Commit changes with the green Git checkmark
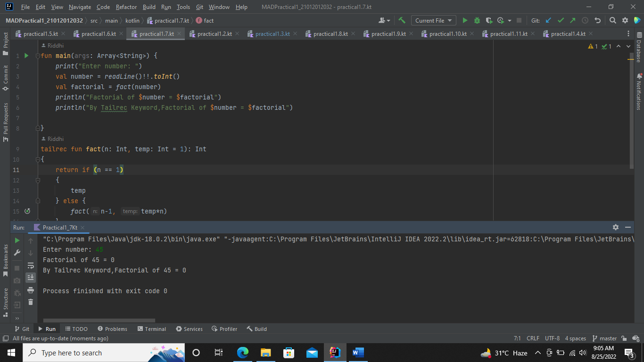The width and height of the screenshot is (644, 362). (561, 20)
